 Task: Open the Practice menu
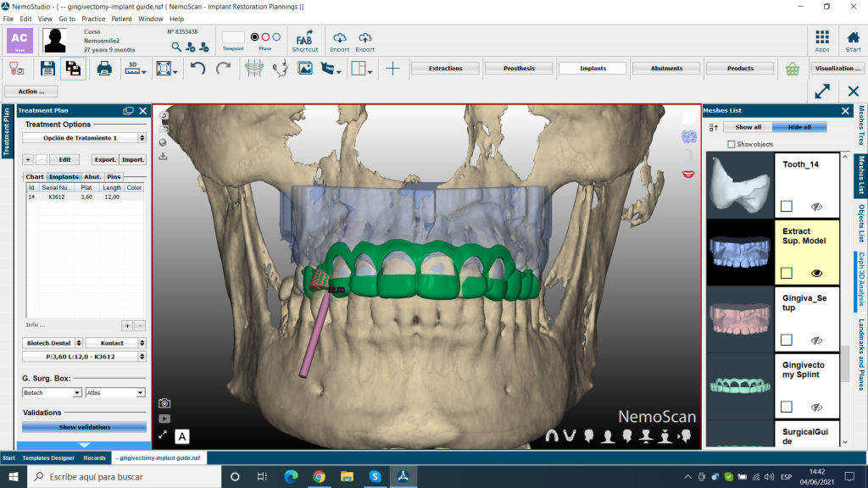(93, 19)
